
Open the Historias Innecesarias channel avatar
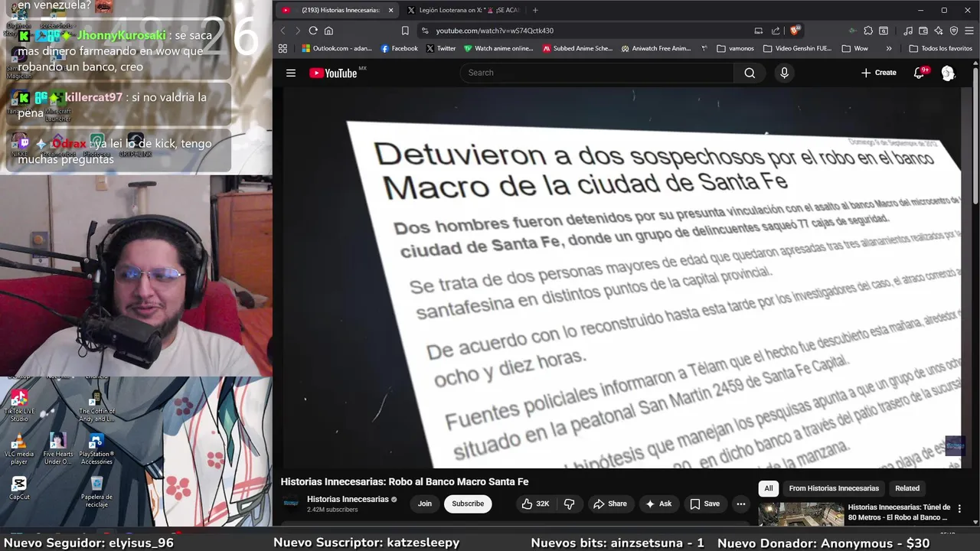(x=291, y=504)
